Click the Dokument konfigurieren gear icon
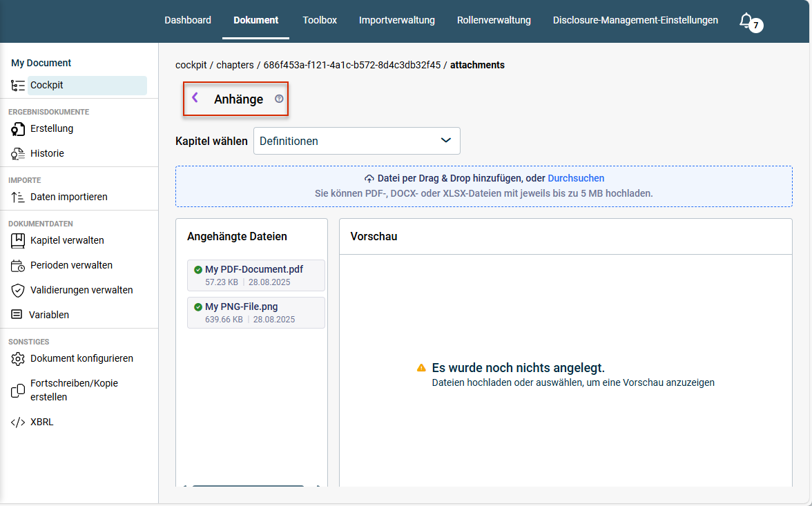Image resolution: width=812 pixels, height=506 pixels. click(x=18, y=359)
